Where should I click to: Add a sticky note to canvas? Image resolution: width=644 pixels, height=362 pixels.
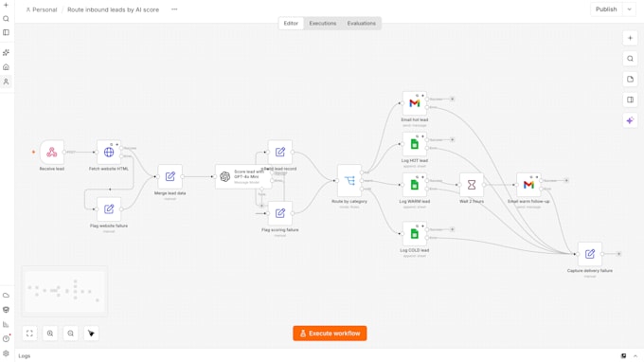pyautogui.click(x=630, y=80)
